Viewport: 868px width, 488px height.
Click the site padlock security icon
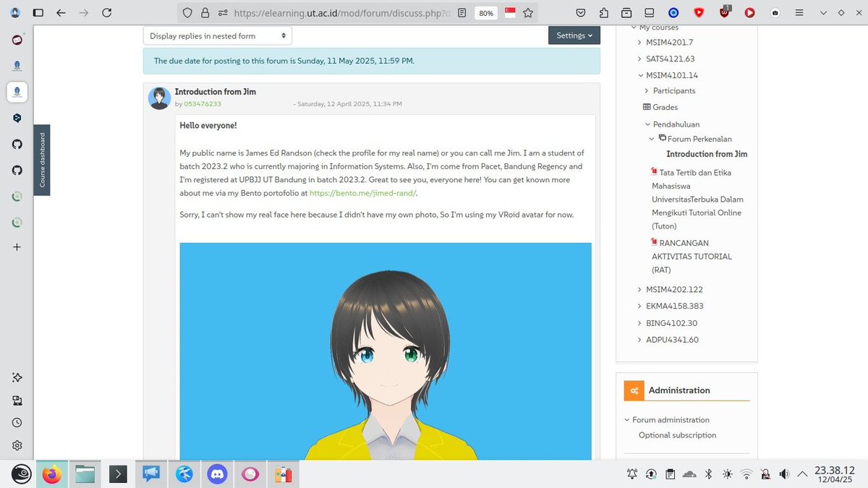click(205, 12)
